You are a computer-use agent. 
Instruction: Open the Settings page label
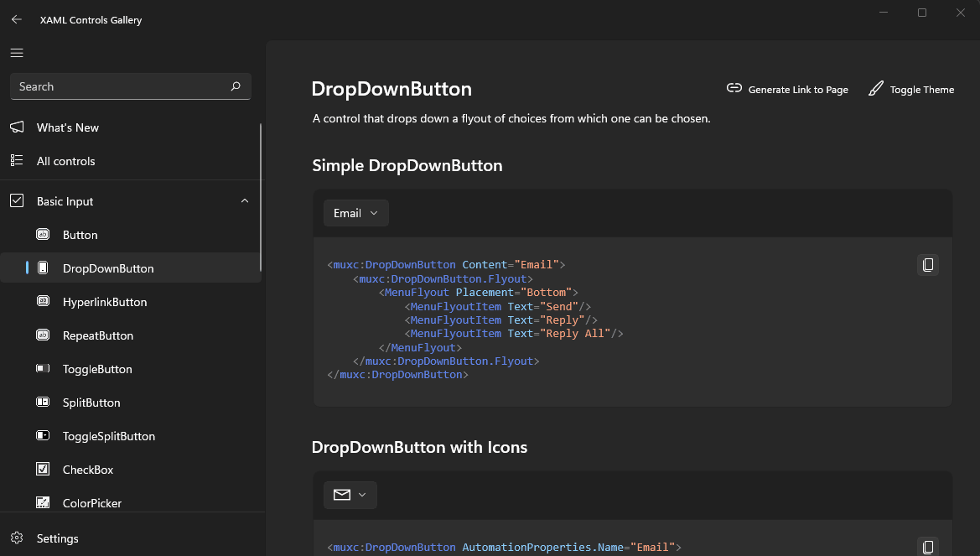58,538
